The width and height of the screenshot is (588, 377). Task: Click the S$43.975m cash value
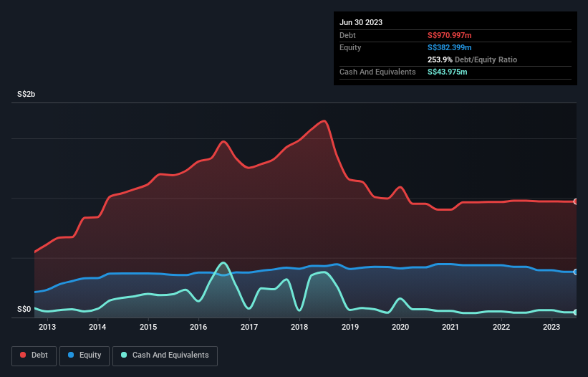447,72
